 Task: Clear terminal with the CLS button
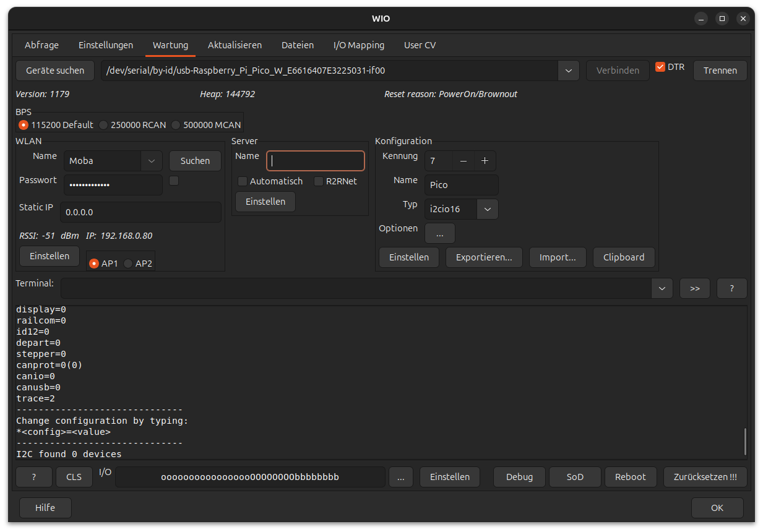[74, 477]
